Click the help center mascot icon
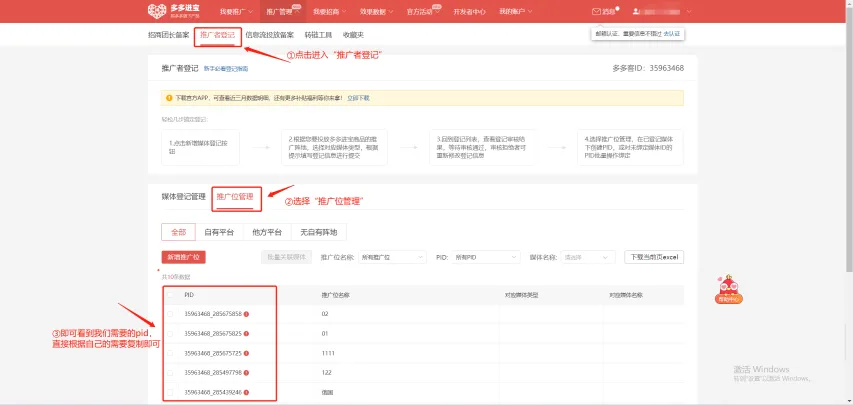This screenshot has height=405, width=853. click(x=728, y=289)
